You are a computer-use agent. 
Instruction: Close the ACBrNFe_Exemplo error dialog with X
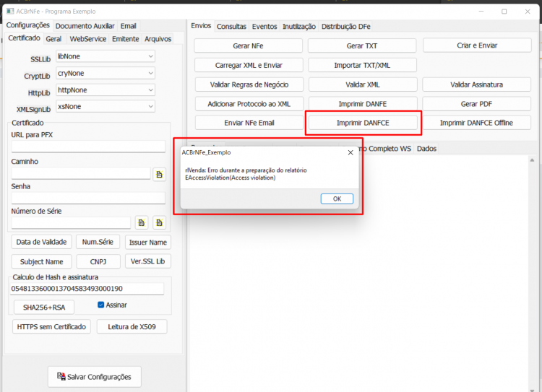pyautogui.click(x=350, y=152)
